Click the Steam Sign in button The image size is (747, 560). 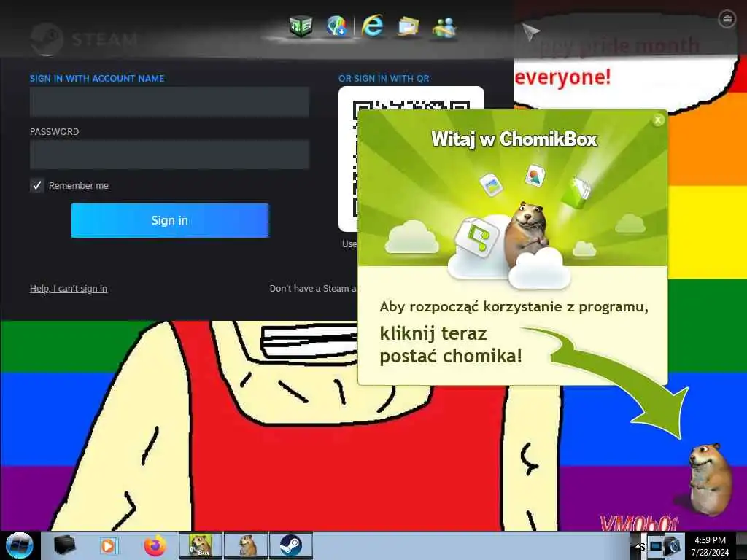pyautogui.click(x=170, y=220)
